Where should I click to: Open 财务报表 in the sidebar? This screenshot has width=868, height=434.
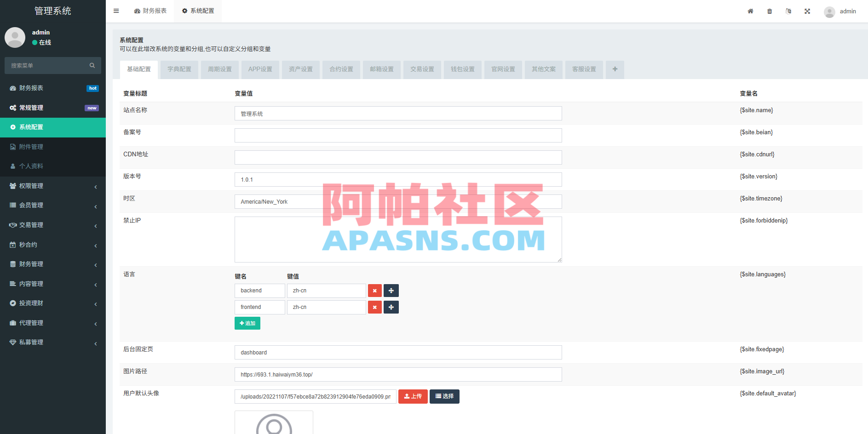(53, 88)
